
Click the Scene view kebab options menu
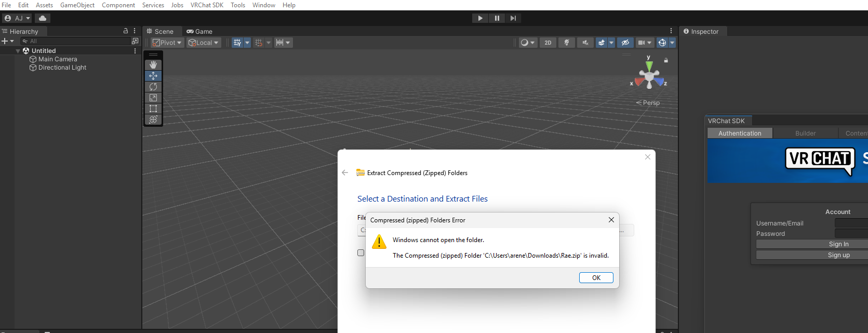(x=671, y=31)
